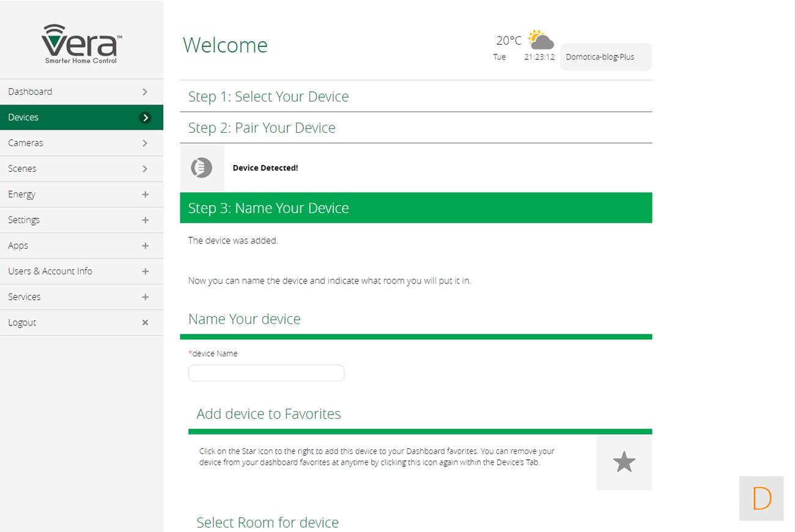The image size is (795, 532).
Task: Click the device Name text field
Action: click(x=266, y=373)
